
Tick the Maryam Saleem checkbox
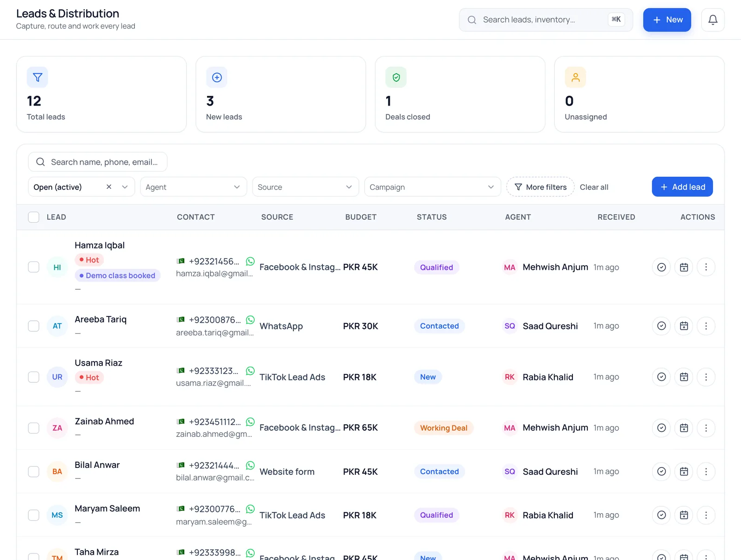click(x=34, y=515)
